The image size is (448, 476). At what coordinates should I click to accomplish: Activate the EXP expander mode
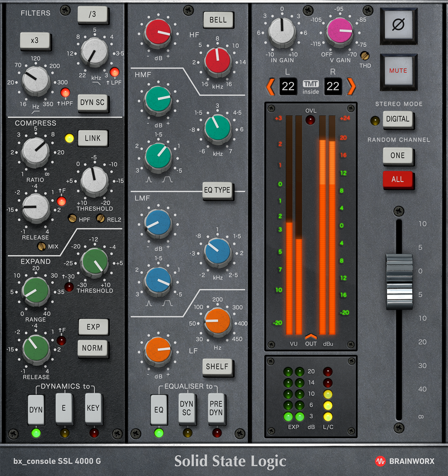click(94, 327)
